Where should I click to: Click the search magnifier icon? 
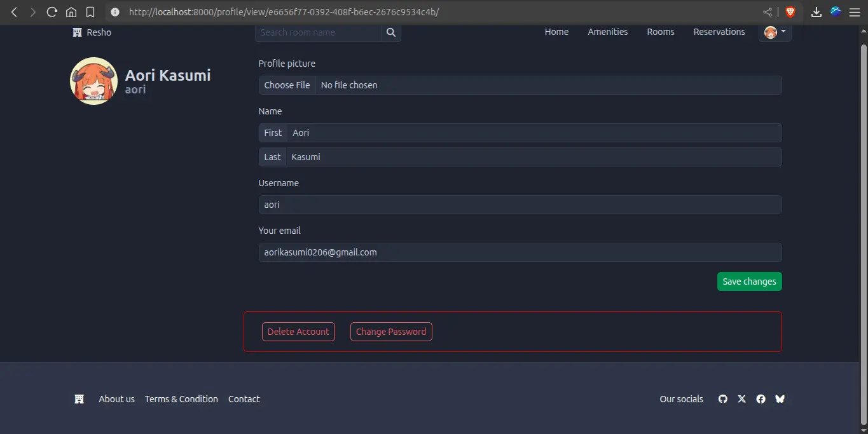(391, 32)
